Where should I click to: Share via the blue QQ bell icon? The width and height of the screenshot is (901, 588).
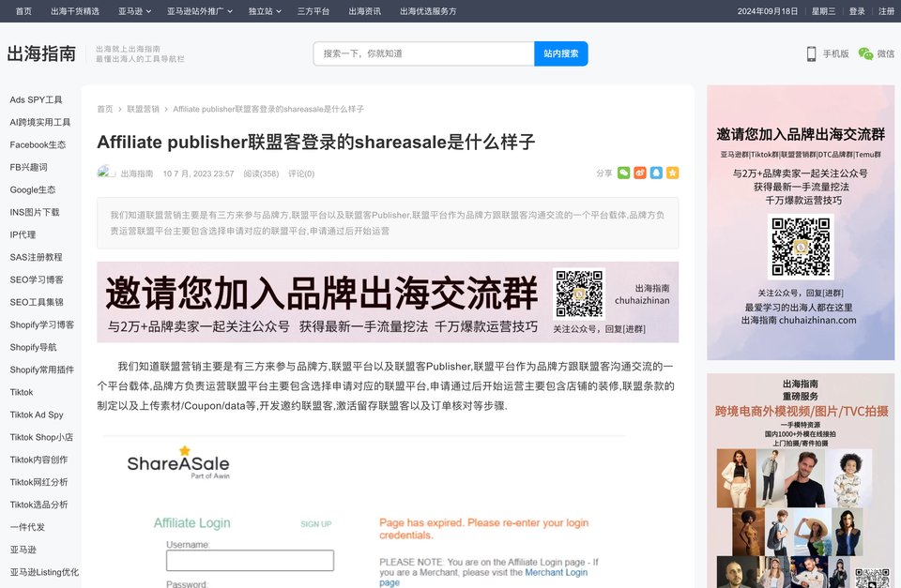tap(656, 173)
